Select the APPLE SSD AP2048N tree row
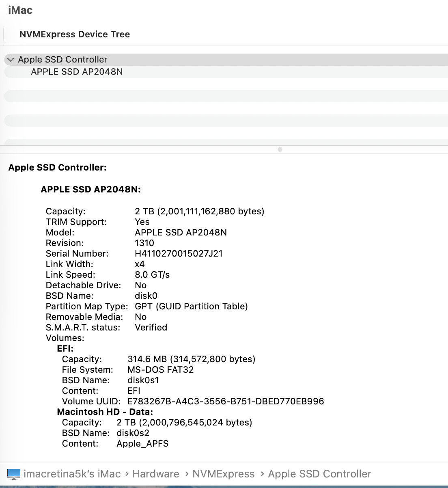The image size is (448, 488). click(x=226, y=72)
